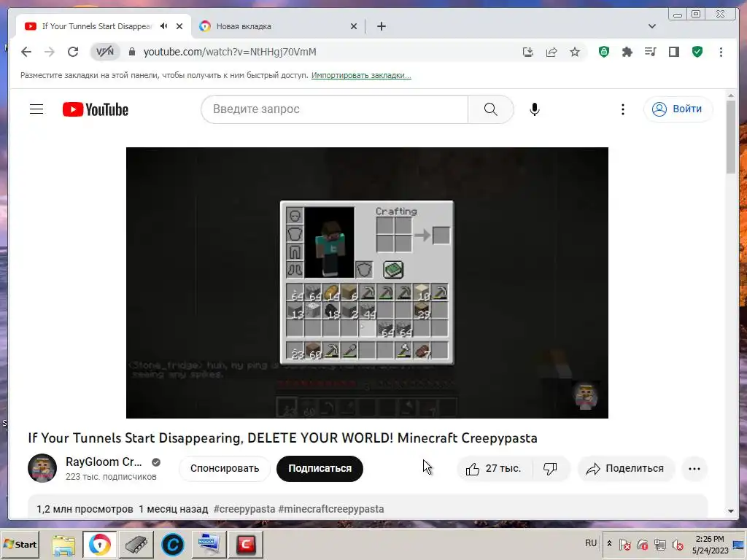Start voice search with microphone
The width and height of the screenshot is (747, 560).
pos(535,109)
